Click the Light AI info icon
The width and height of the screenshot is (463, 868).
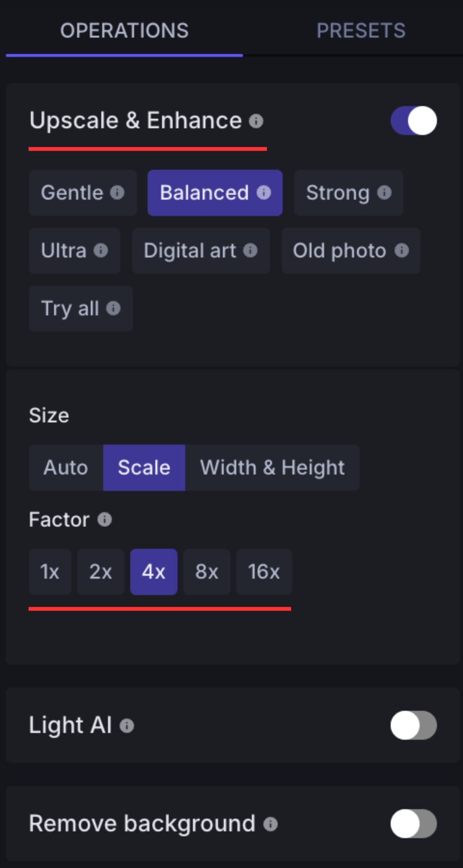point(126,725)
